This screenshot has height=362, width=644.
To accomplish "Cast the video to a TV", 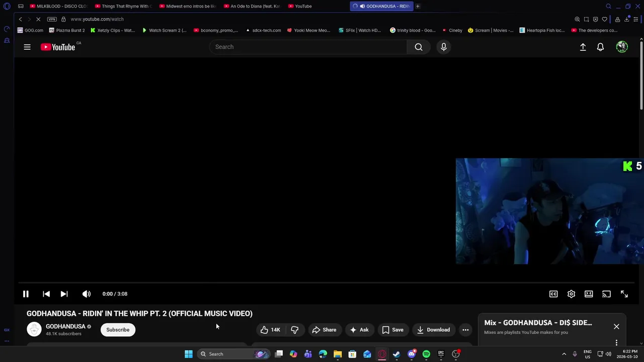I will click(x=606, y=294).
